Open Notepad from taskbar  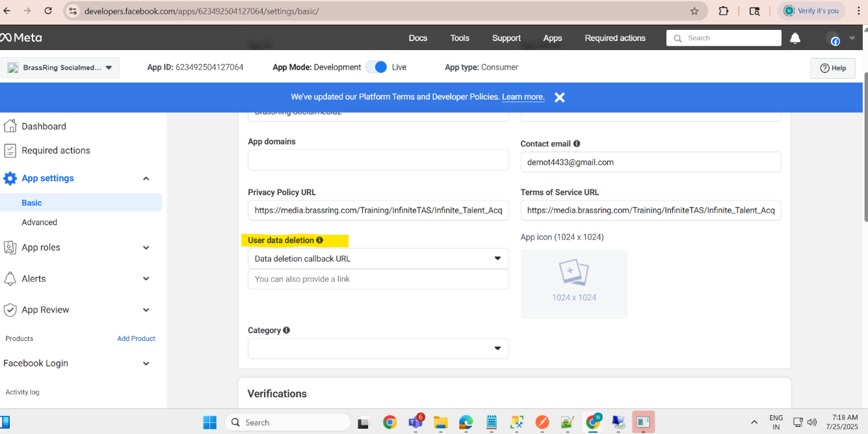pyautogui.click(x=492, y=422)
